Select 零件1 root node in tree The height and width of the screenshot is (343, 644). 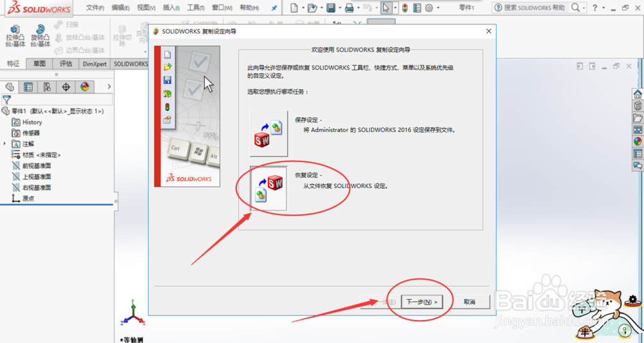53,111
